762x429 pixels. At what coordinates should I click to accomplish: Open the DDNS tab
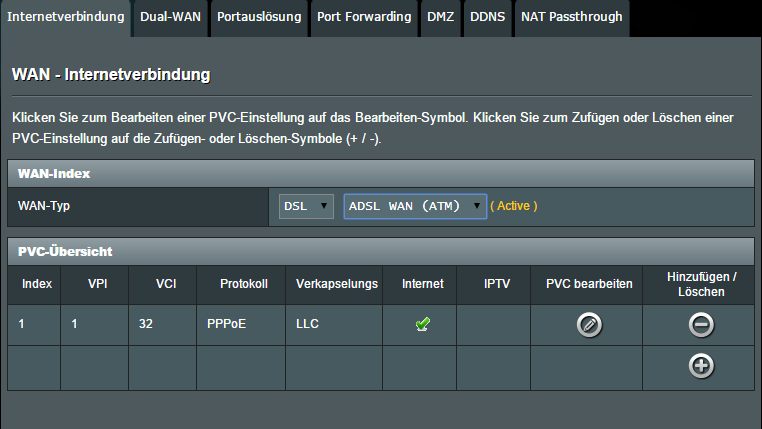pos(487,18)
